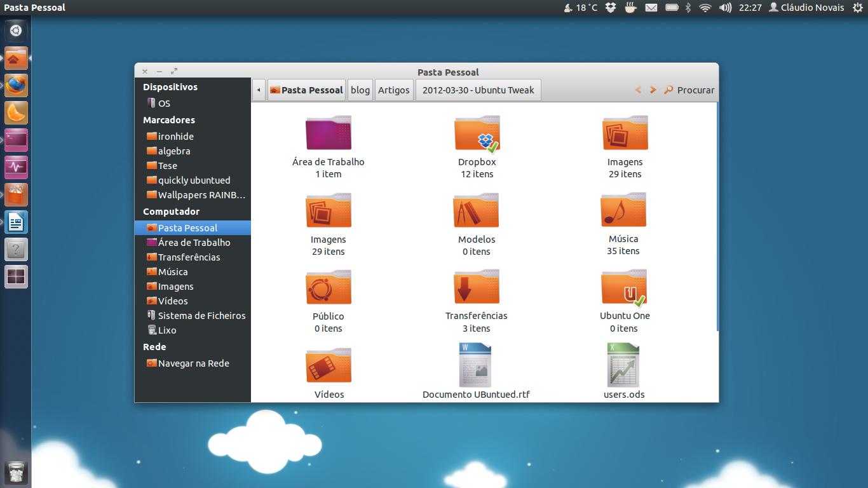The height and width of the screenshot is (488, 868).
Task: Open the battery indicator menu
Action: coord(670,8)
